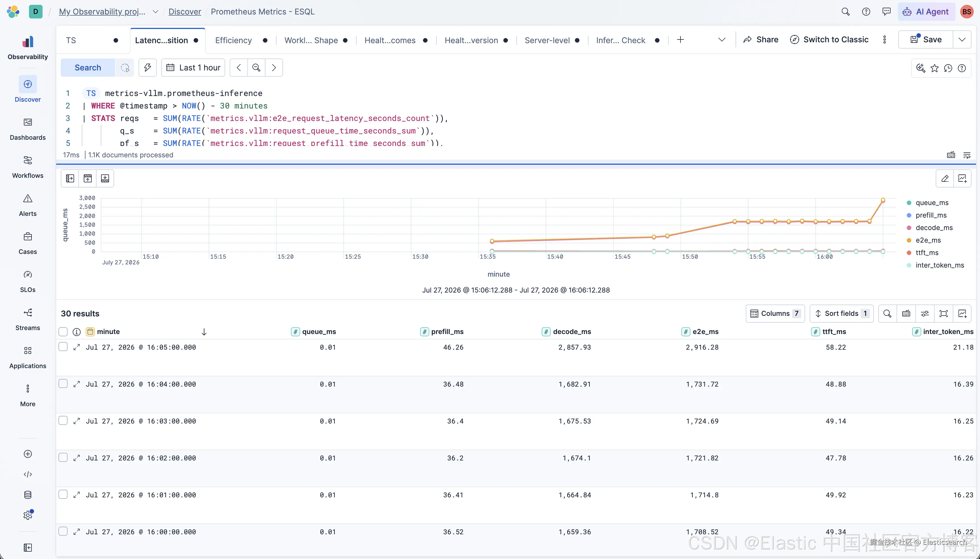
Task: Expand the Save button dropdown arrow
Action: pyautogui.click(x=962, y=39)
